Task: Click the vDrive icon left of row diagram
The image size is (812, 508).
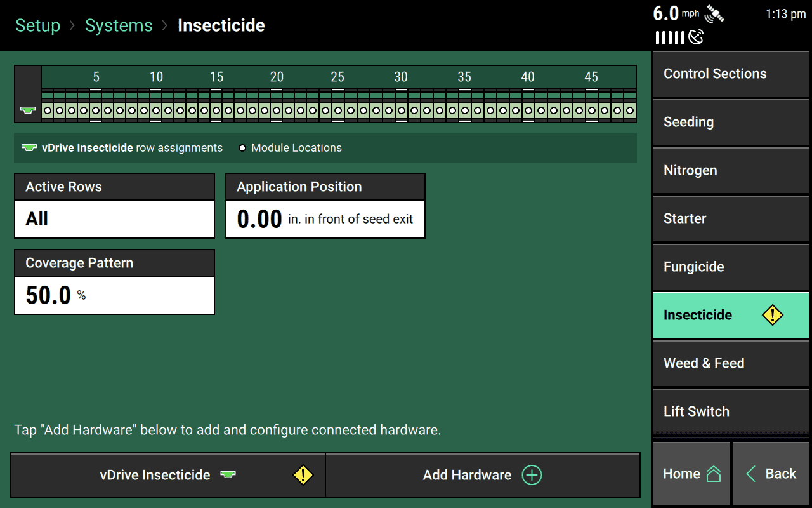Action: [x=27, y=110]
